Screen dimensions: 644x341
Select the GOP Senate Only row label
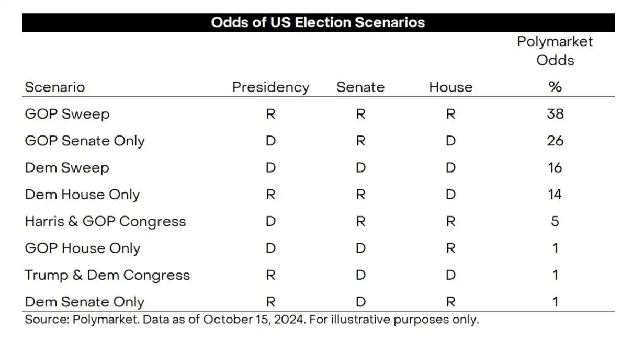pyautogui.click(x=85, y=141)
